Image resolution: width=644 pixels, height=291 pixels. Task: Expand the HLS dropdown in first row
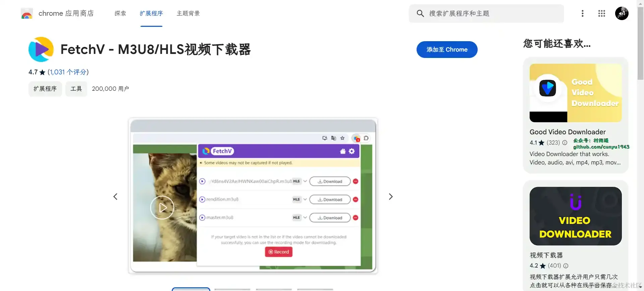pos(305,181)
